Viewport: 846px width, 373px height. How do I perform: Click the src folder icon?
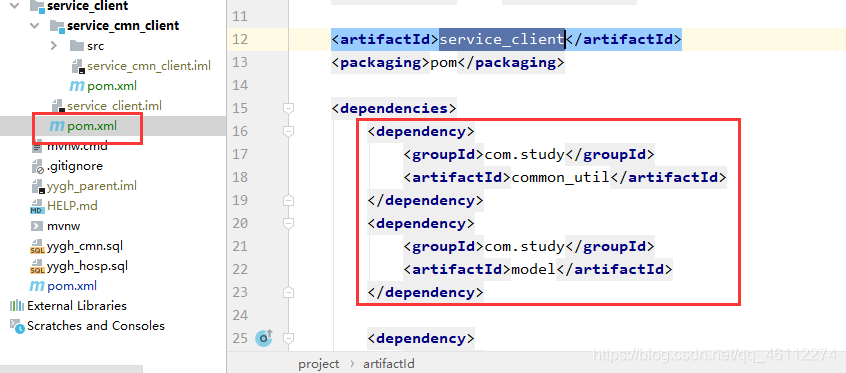coord(76,46)
